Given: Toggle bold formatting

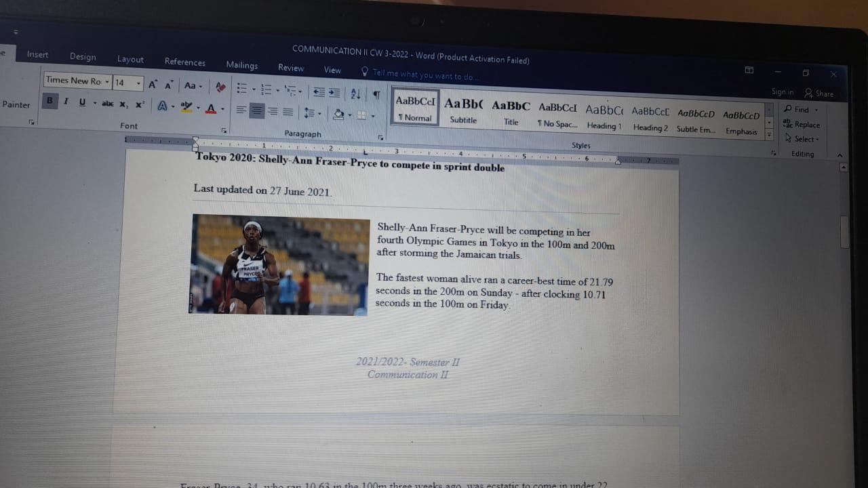Looking at the screenshot, I should [x=50, y=101].
